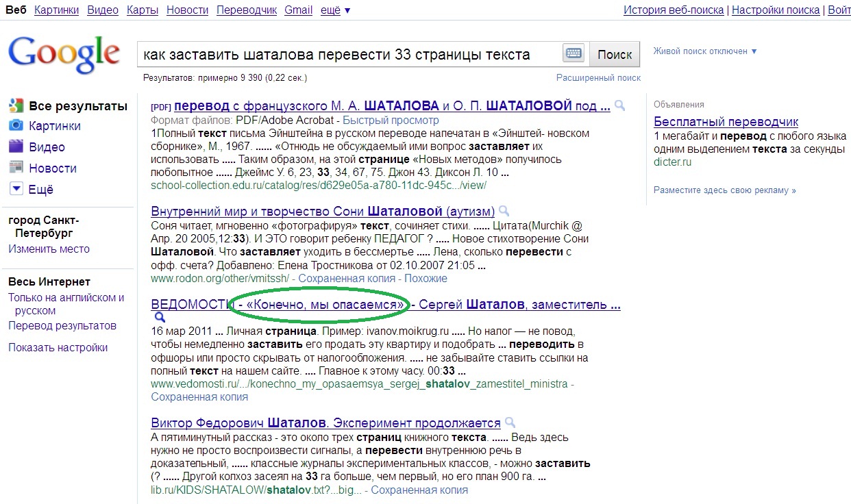The height and width of the screenshot is (504, 851).
Task: Click the www.rodon.org/other/vmitssh/ URL text
Action: 221,279
